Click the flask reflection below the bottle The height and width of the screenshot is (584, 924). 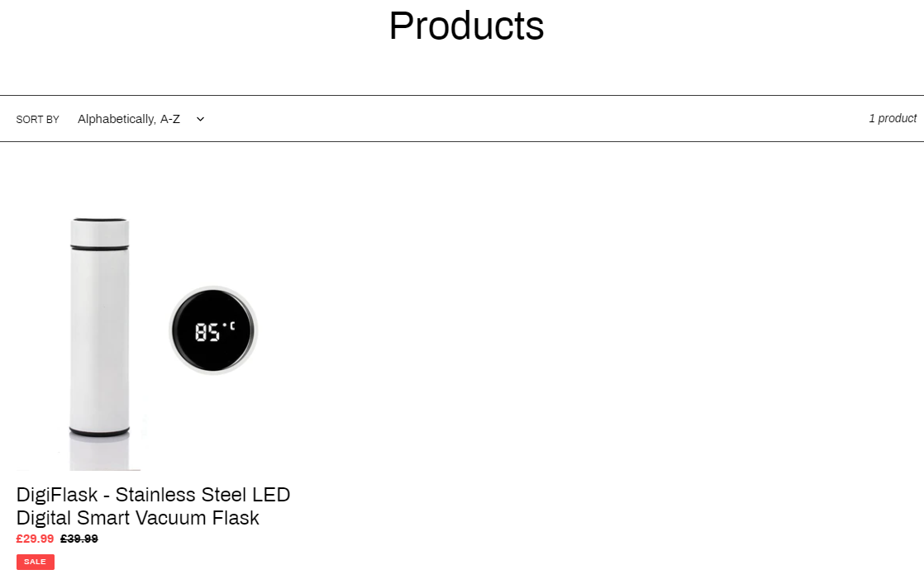click(x=99, y=453)
